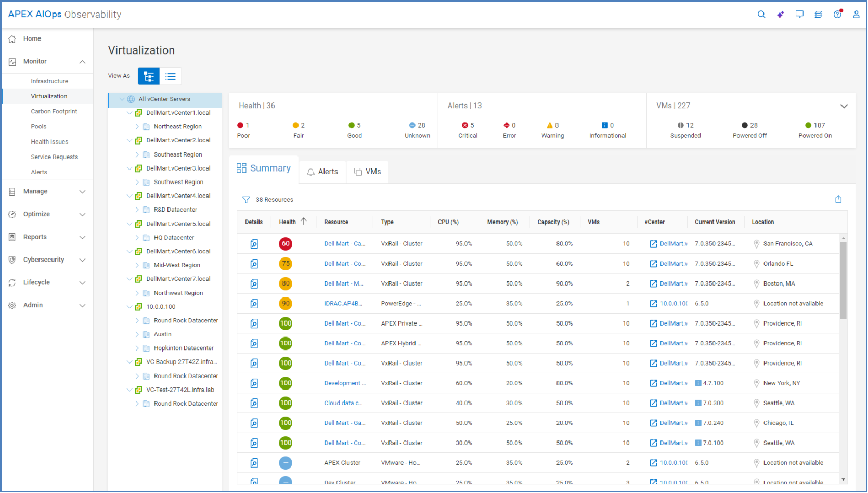Image resolution: width=868 pixels, height=493 pixels.
Task: Open details for Orlando FL row
Action: (x=254, y=264)
